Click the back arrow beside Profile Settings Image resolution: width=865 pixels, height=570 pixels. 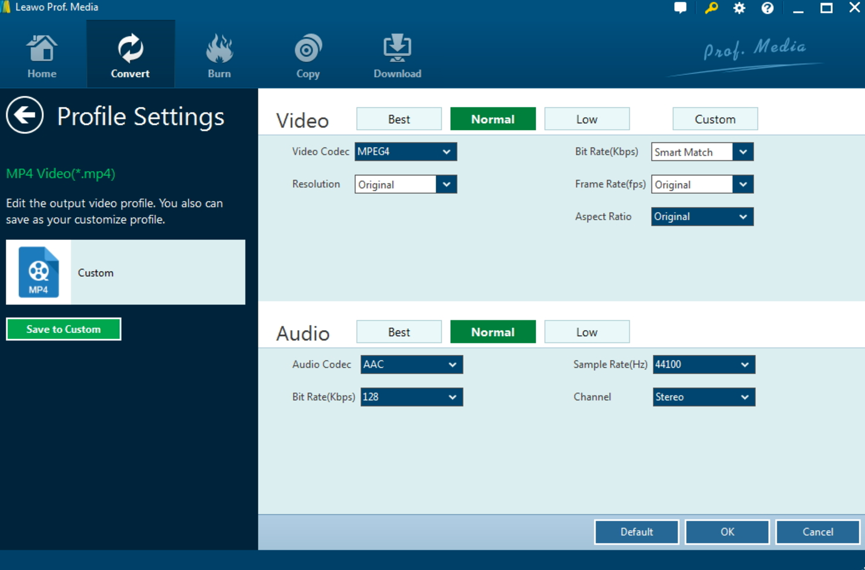[25, 116]
